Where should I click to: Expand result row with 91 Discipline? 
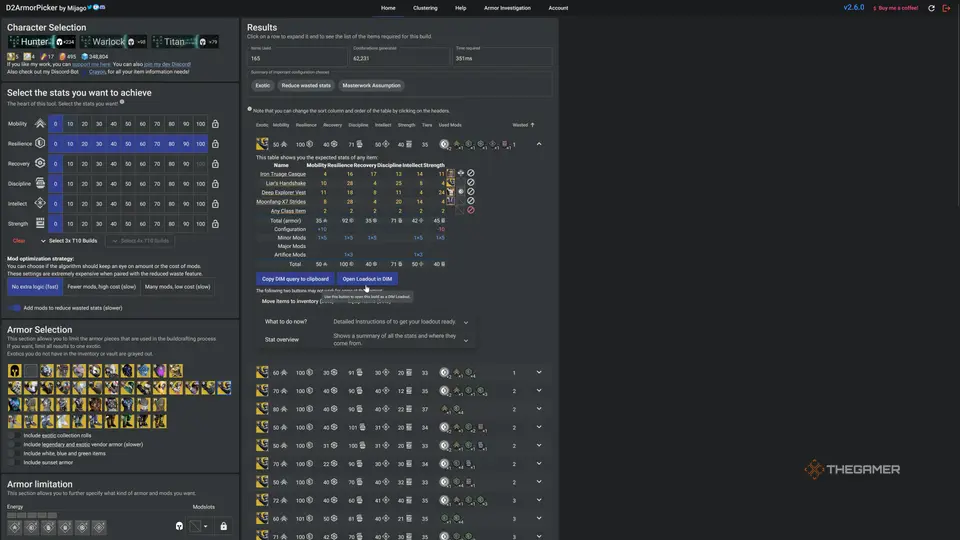click(x=539, y=372)
